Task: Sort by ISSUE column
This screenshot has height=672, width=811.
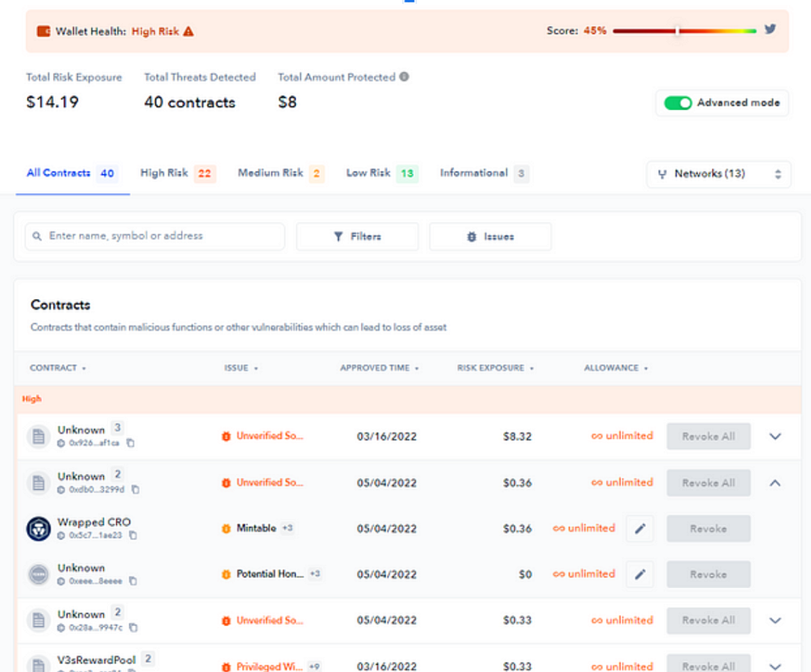Action: [x=241, y=368]
